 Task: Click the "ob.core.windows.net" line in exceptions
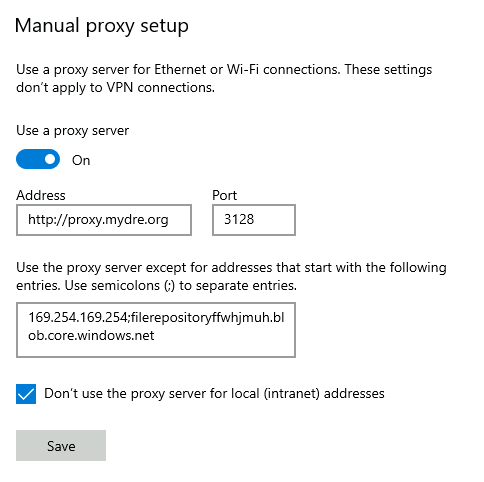pos(91,335)
